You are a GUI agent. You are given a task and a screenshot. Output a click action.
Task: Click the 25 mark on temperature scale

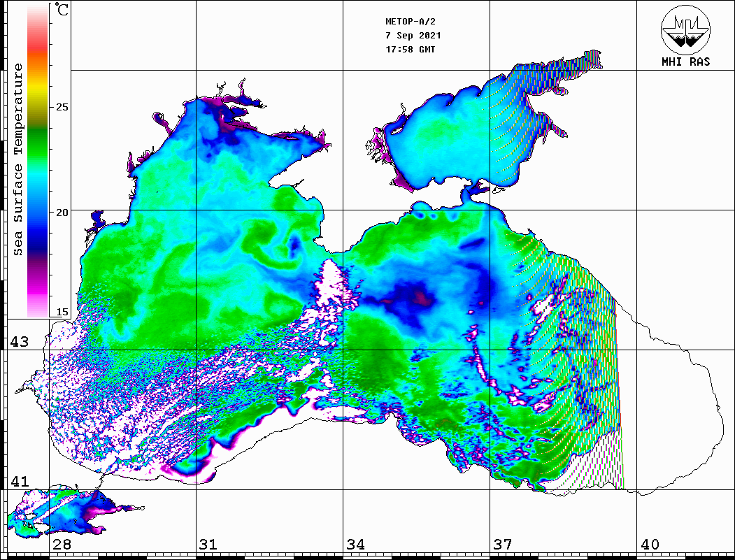click(x=62, y=107)
